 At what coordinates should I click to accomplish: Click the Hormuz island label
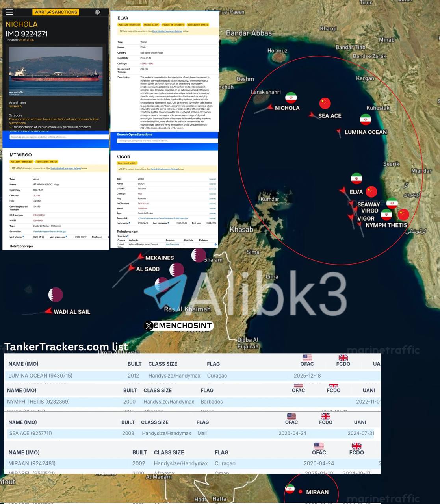277,50
